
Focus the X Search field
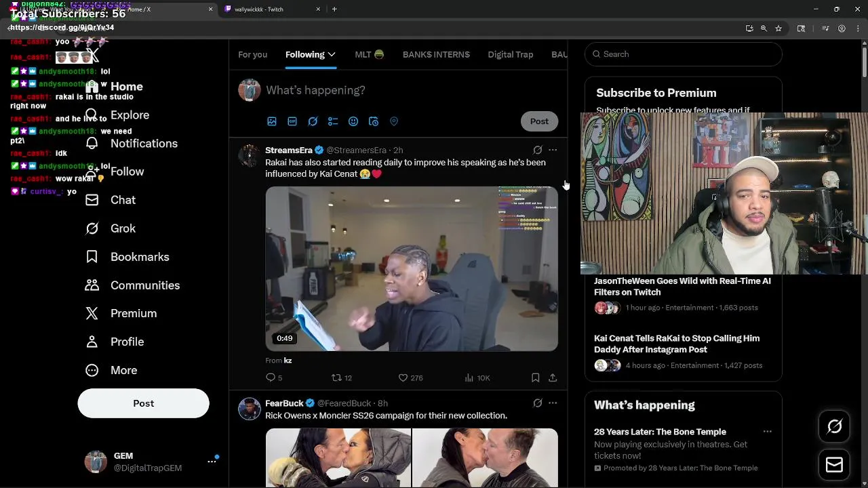click(684, 54)
